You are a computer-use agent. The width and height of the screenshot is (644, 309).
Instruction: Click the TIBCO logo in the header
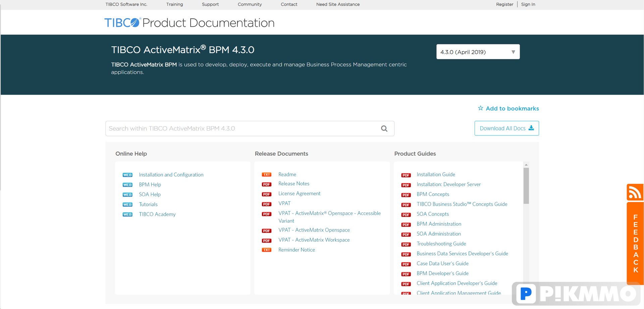(122, 22)
